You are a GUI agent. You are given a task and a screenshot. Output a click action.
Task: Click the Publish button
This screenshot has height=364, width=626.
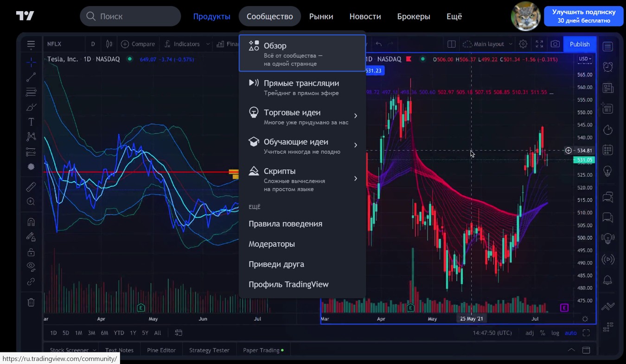pos(580,44)
